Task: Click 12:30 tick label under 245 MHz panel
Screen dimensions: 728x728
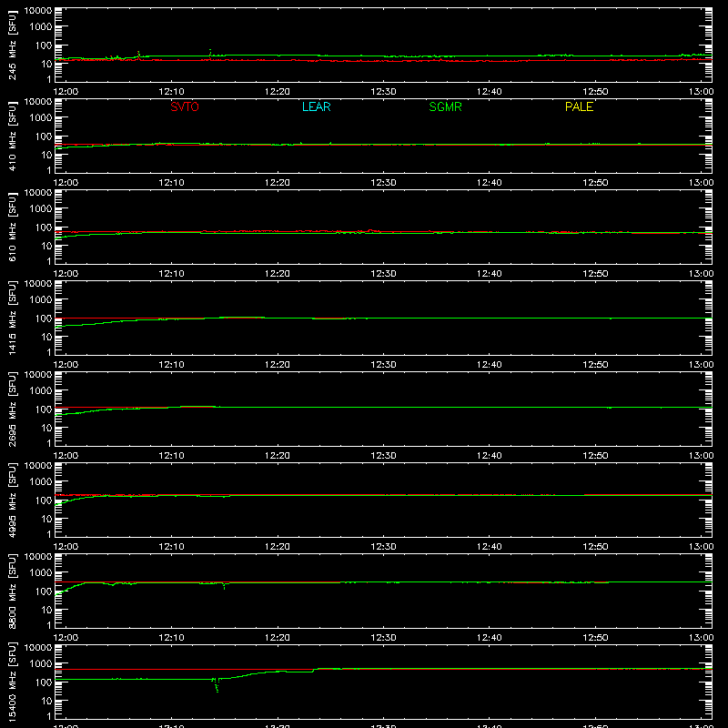Action: (x=383, y=92)
